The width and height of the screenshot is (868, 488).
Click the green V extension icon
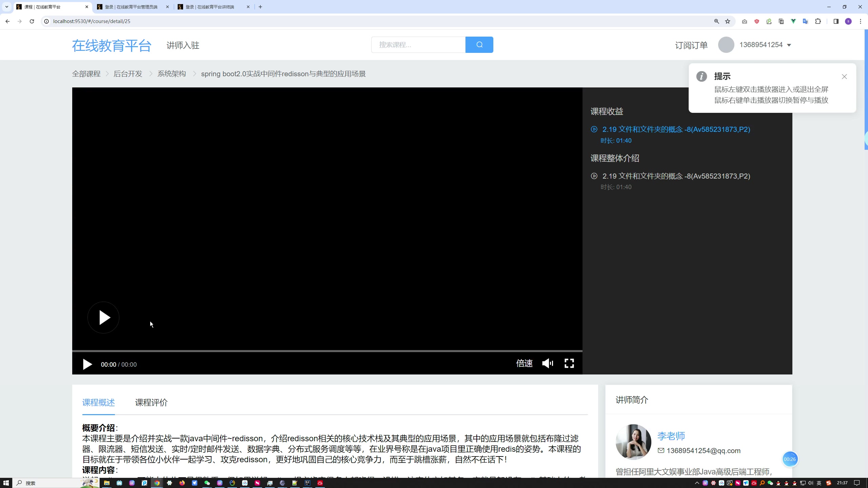tap(793, 21)
